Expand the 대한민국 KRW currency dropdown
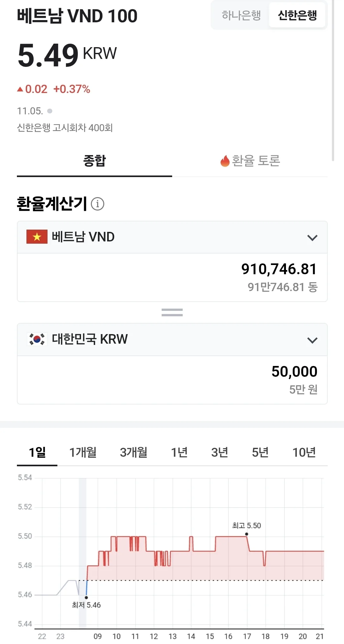This screenshot has height=644, width=344. coord(312,340)
